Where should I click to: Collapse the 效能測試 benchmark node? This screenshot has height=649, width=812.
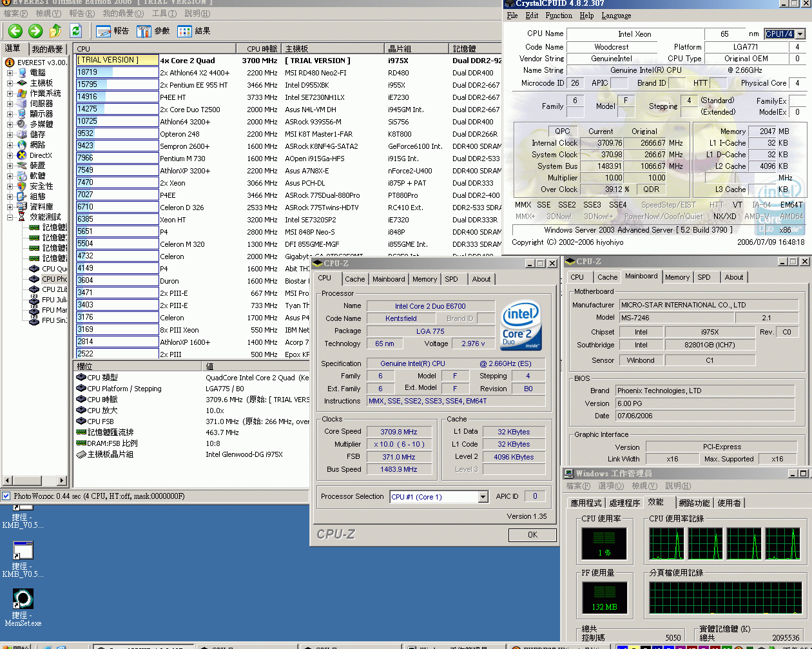10,217
